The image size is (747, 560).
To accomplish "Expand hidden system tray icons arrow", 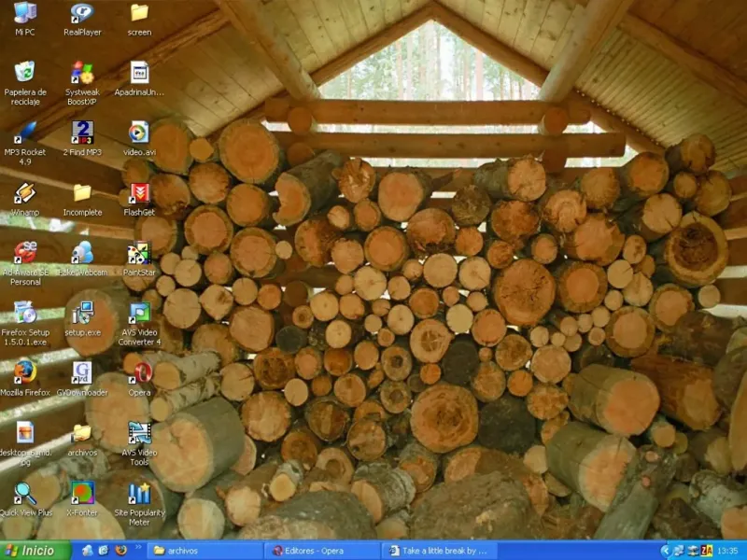I will click(x=666, y=551).
